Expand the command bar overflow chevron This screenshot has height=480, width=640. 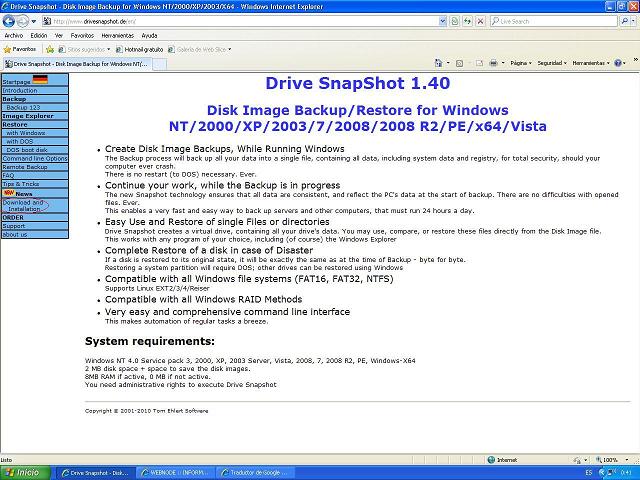tap(636, 60)
